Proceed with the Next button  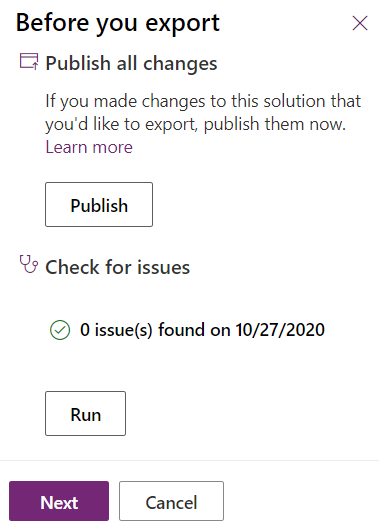59,501
